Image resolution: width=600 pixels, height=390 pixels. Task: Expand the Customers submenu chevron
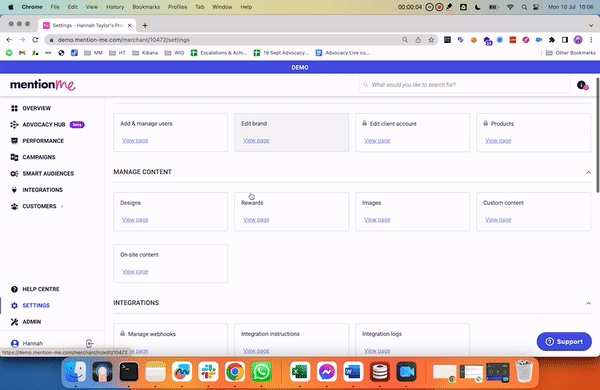(x=62, y=206)
